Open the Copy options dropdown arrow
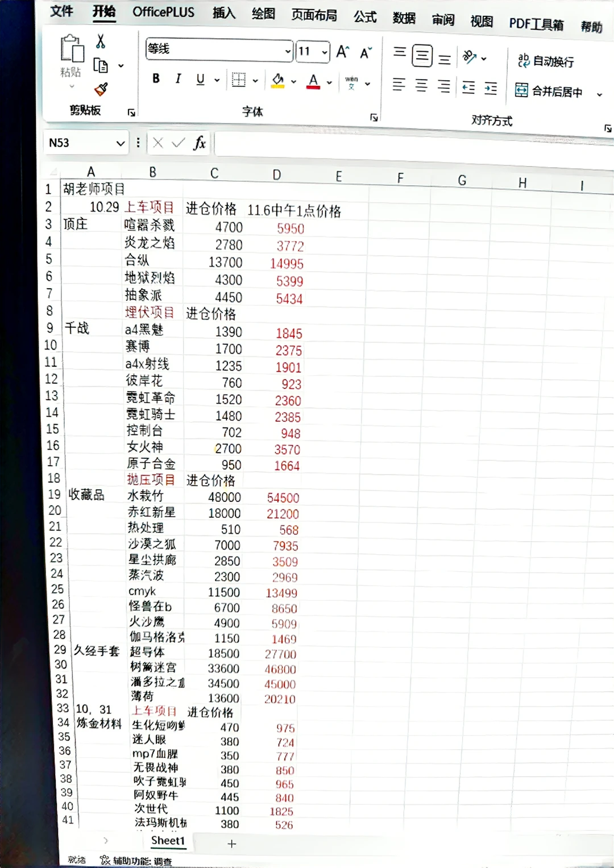The image size is (614, 868). point(121,66)
